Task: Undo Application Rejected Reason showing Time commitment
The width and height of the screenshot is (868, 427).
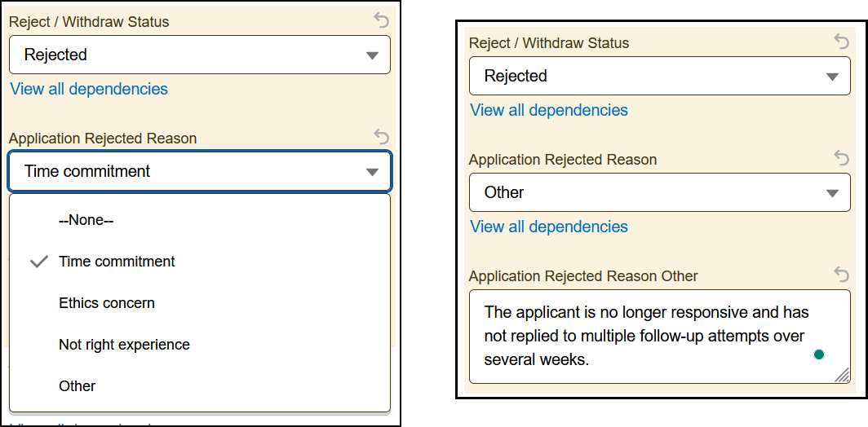Action: tap(382, 137)
